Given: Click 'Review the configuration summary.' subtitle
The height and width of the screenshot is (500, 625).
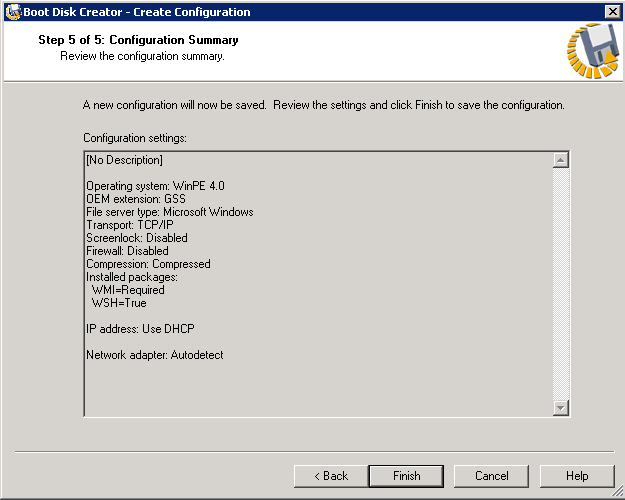Looking at the screenshot, I should (x=142, y=56).
